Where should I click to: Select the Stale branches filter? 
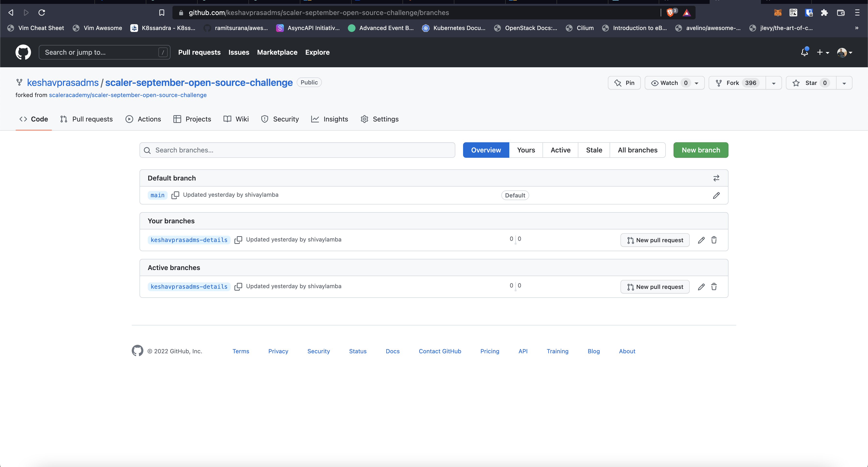click(x=594, y=150)
